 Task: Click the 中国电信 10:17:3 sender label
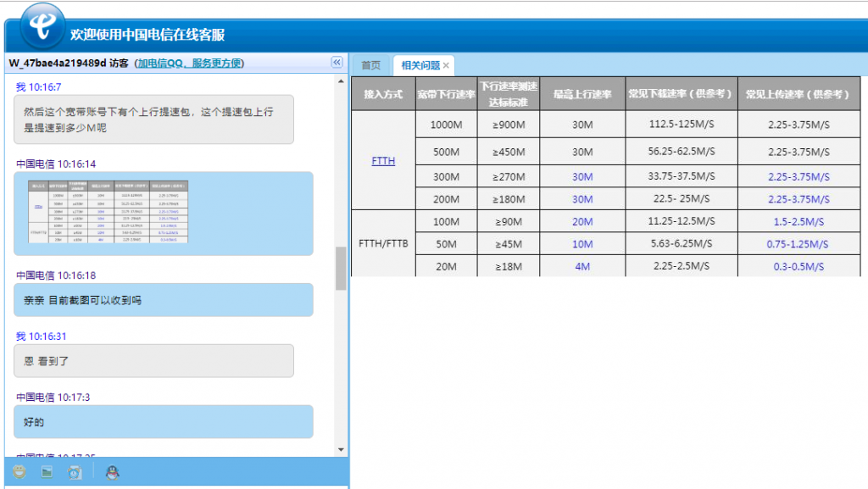[x=53, y=397]
